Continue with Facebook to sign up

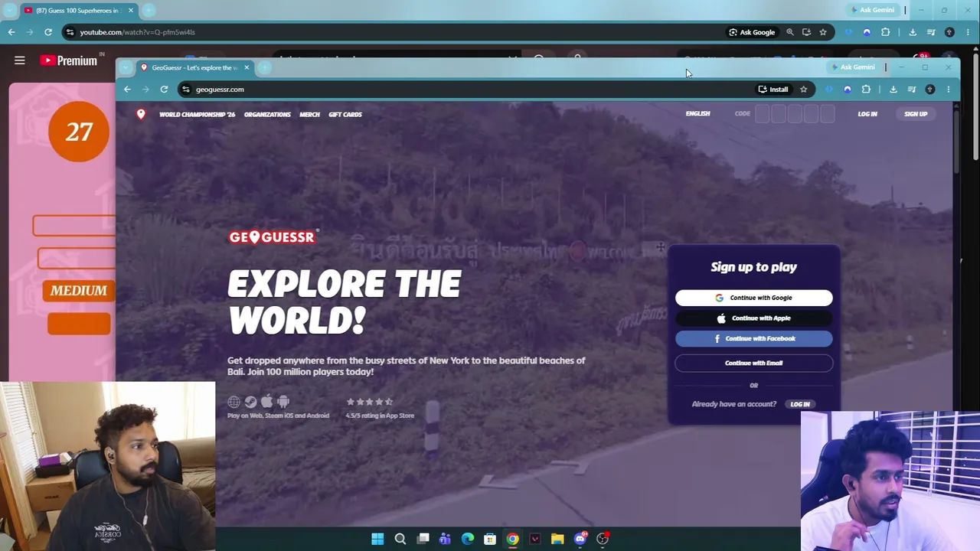click(x=754, y=338)
